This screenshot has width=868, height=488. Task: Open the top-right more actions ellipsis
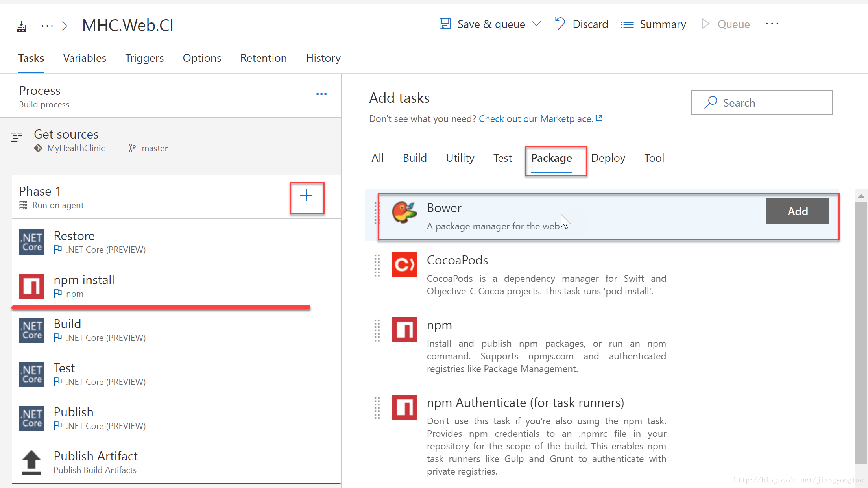[772, 24]
